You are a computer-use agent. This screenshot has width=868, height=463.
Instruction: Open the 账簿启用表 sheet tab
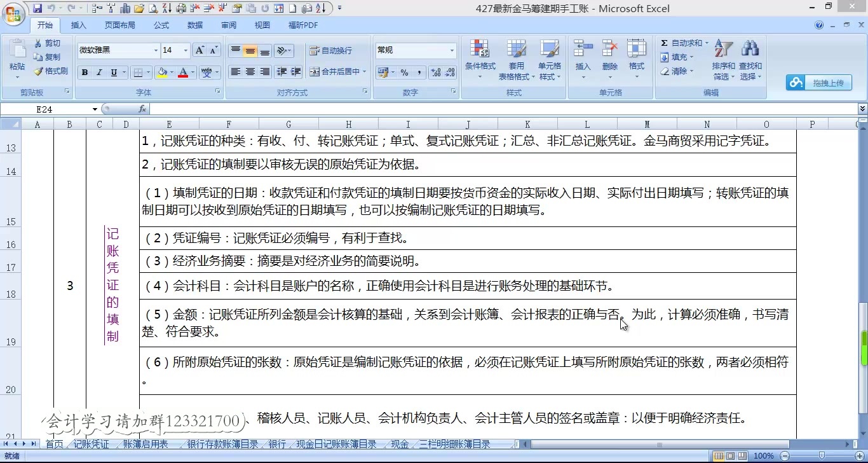tap(146, 444)
